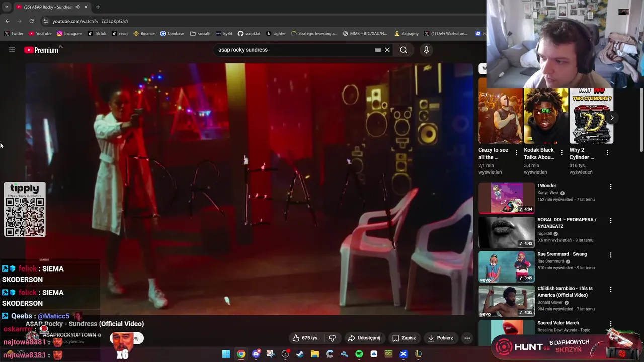Open OBS Studio from taskbar
Image resolution: width=644 pixels, height=362 pixels.
[285, 354]
